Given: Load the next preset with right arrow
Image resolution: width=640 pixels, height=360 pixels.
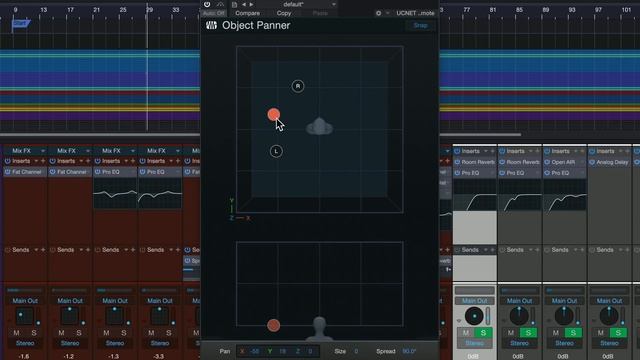Looking at the screenshot, I should click(x=251, y=4).
